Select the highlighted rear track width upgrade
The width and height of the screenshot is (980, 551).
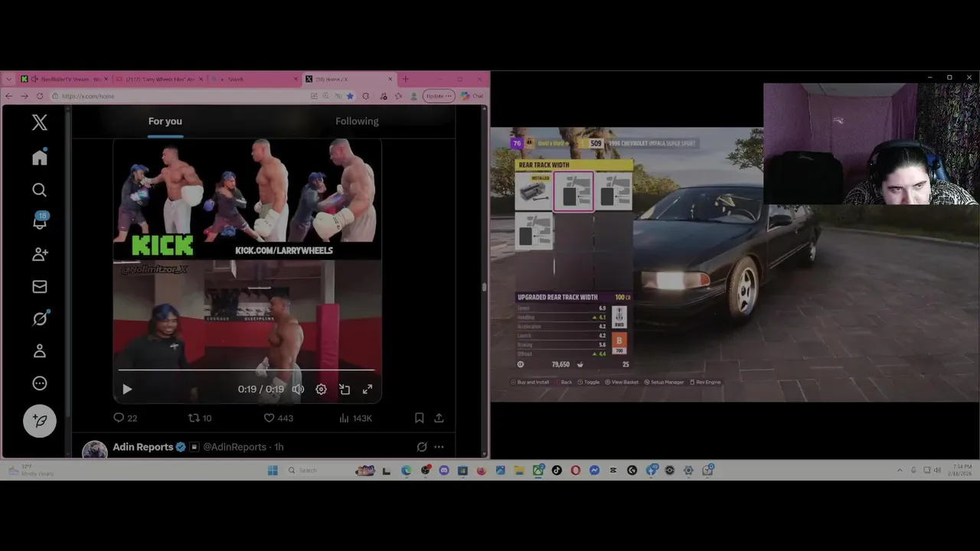pos(573,191)
